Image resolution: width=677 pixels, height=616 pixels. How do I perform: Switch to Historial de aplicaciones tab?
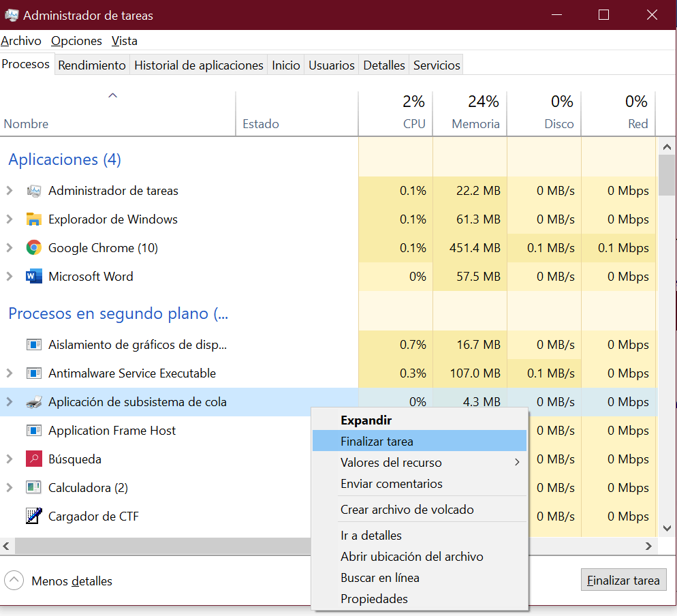coord(199,65)
